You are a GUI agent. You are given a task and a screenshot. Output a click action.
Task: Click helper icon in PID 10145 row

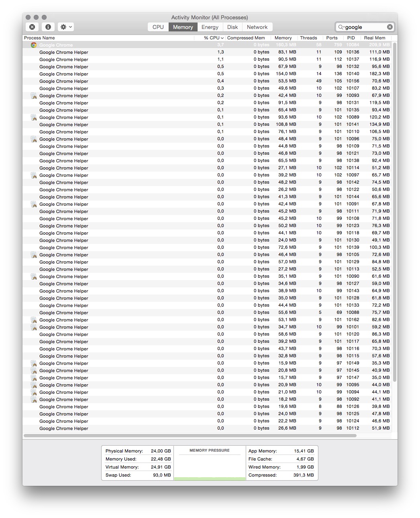(x=34, y=371)
